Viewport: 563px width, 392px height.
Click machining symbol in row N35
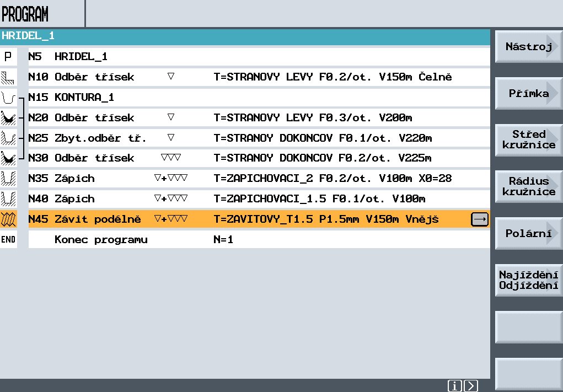click(171, 178)
